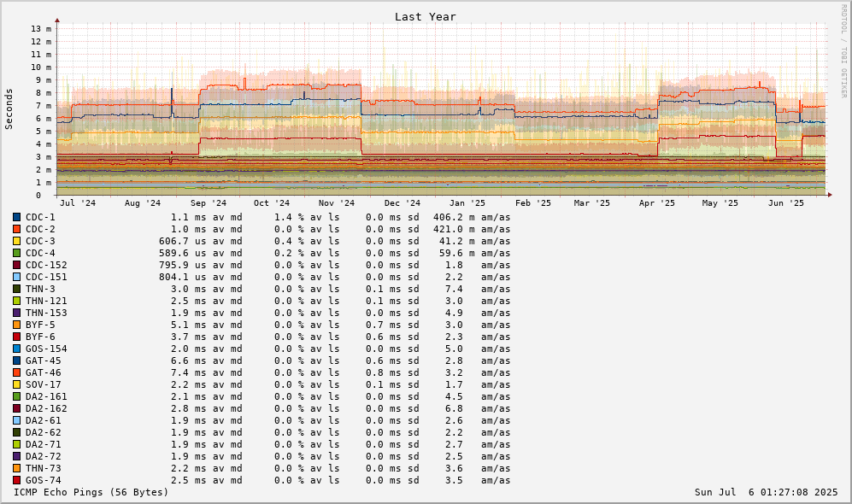
Task: Select the GOS-74 legend label
Action: tap(44, 480)
